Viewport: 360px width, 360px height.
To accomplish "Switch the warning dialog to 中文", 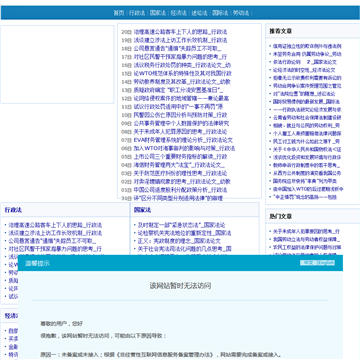I will click(x=308, y=263).
